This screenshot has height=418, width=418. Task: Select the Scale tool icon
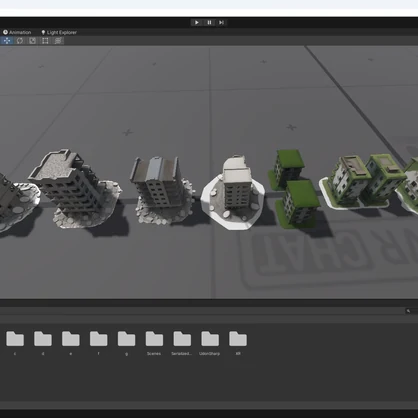(x=32, y=41)
